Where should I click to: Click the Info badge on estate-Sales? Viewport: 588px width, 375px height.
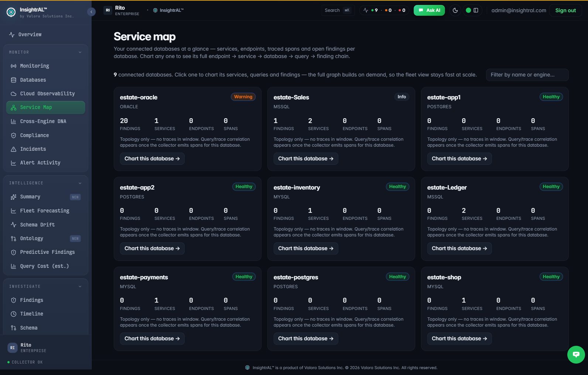point(402,97)
